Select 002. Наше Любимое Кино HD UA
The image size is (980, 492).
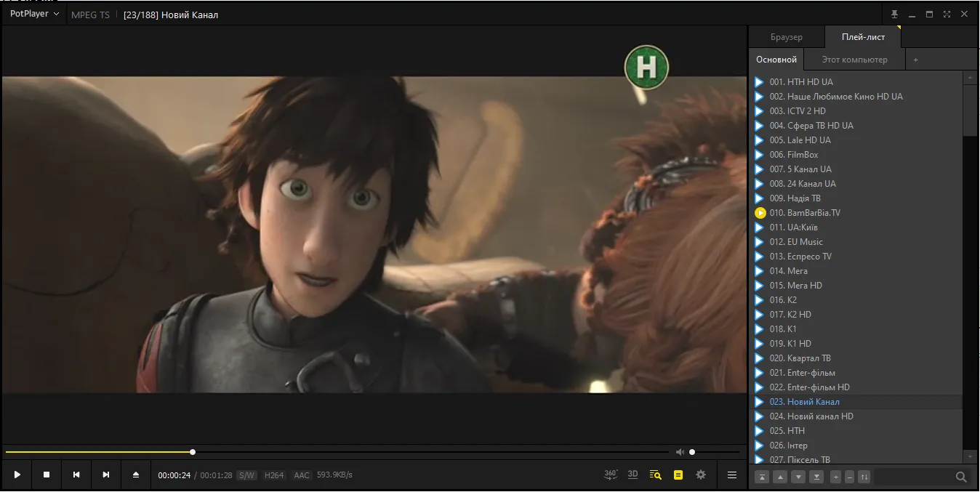[856, 97]
